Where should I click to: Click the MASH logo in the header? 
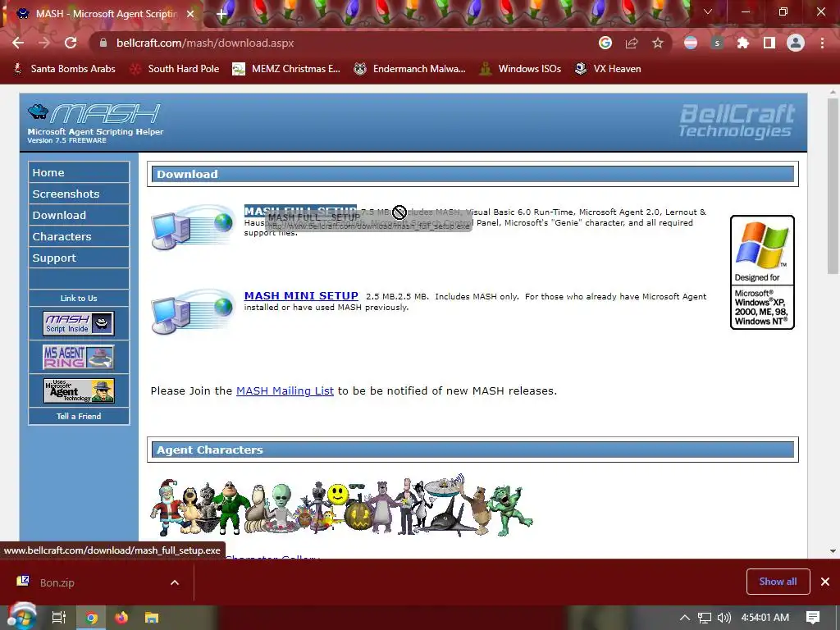point(95,123)
